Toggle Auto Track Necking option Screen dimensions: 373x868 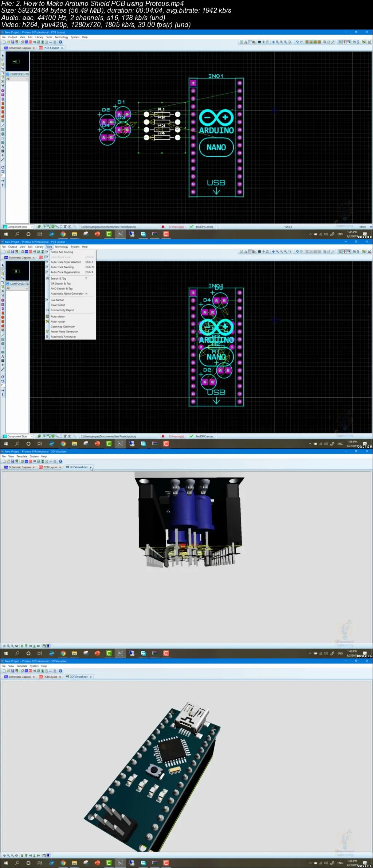(x=70, y=267)
